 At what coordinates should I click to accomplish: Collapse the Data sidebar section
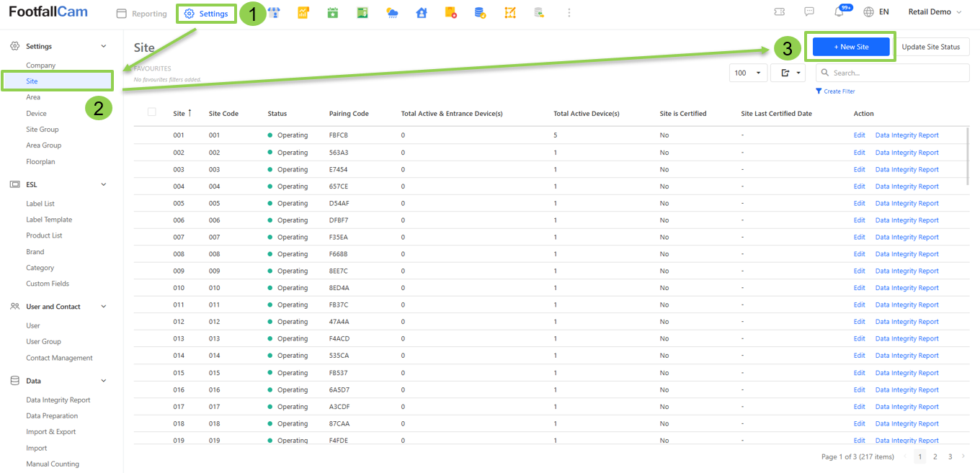pos(103,381)
